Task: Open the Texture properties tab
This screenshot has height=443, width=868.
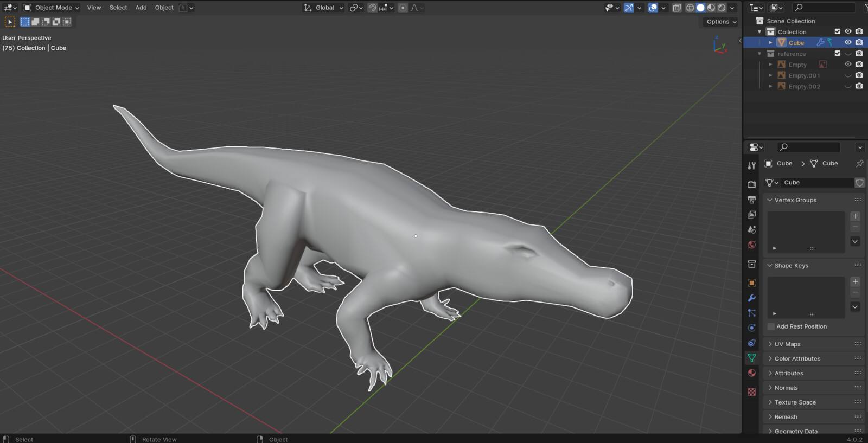Action: (751, 391)
